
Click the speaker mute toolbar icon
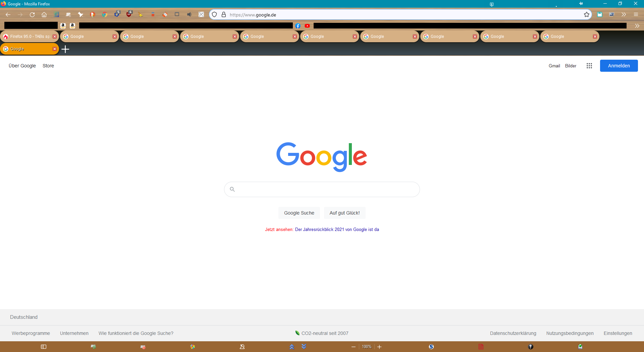click(x=189, y=15)
